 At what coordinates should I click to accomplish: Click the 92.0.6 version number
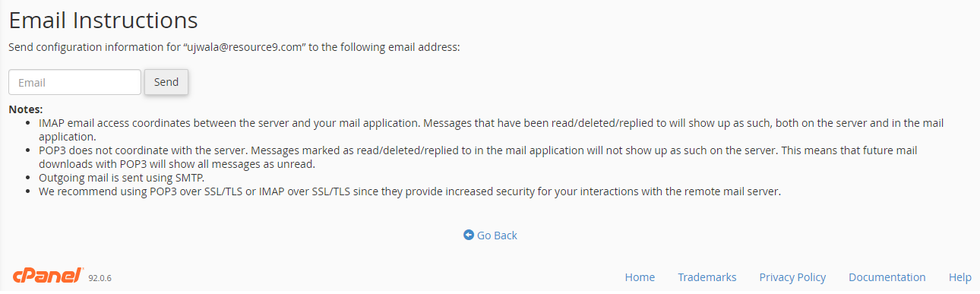click(x=100, y=279)
